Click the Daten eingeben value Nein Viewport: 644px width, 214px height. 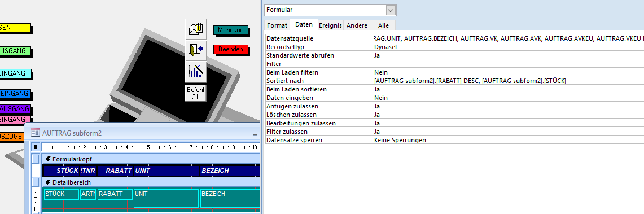pyautogui.click(x=509, y=98)
